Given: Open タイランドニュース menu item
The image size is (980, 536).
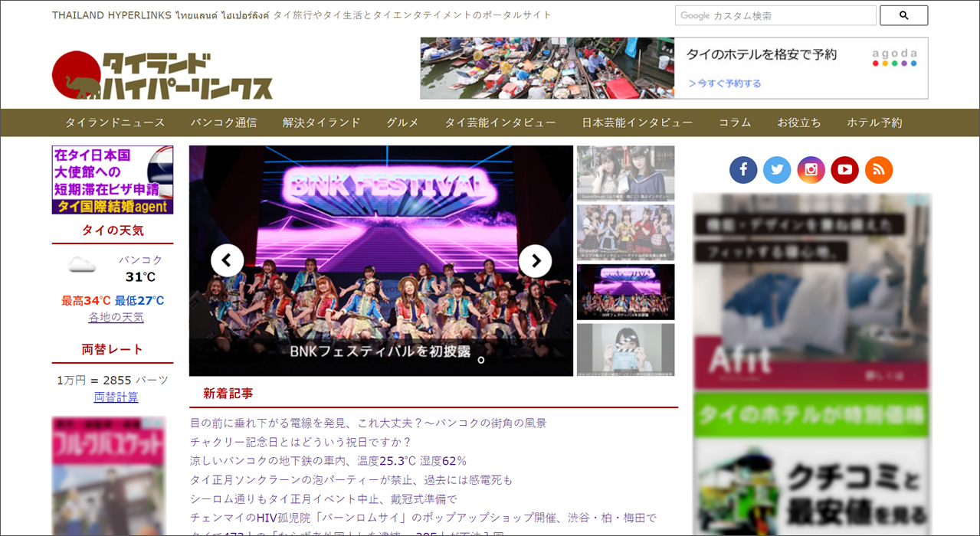Looking at the screenshot, I should (x=115, y=123).
